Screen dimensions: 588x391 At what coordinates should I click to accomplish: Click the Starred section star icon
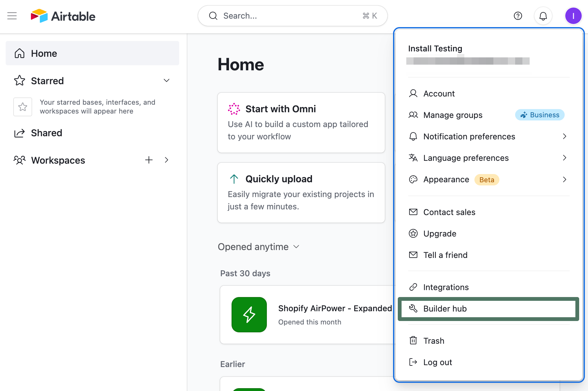tap(19, 81)
